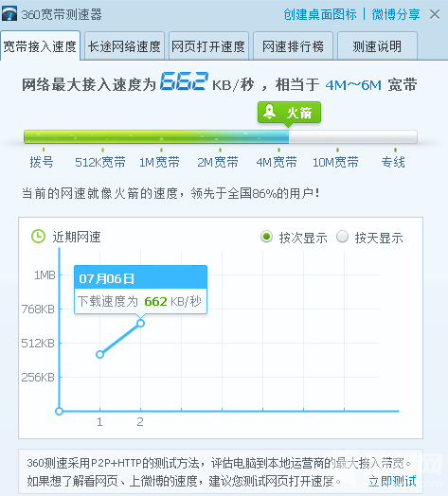Screen dimensions: 448x496
Task: Click the speed progress bar
Action: pyautogui.click(x=221, y=136)
